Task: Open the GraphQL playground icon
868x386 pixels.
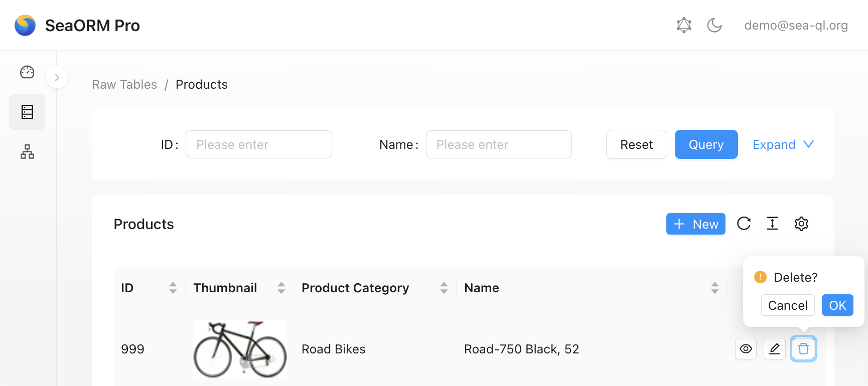Action: [684, 25]
